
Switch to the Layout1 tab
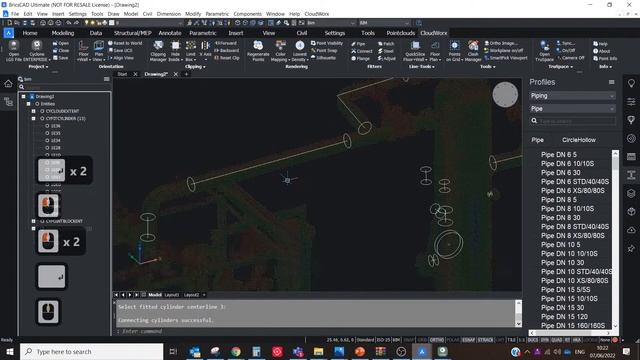171,295
